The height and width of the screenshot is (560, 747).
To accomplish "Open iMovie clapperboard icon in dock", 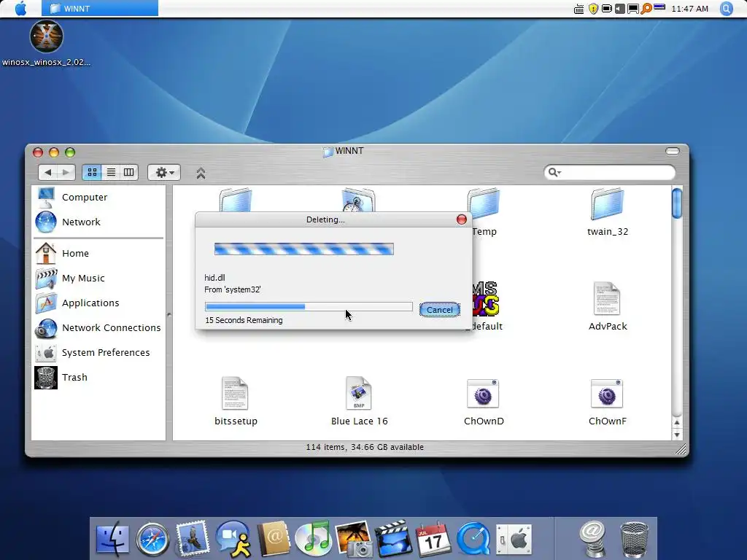I will [393, 539].
